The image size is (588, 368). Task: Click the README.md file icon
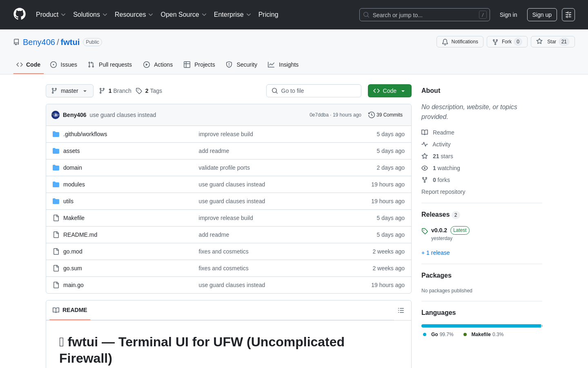(x=56, y=235)
